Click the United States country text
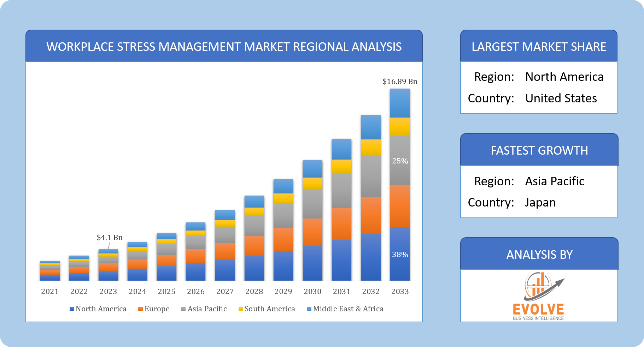The width and height of the screenshot is (644, 347). point(561,98)
